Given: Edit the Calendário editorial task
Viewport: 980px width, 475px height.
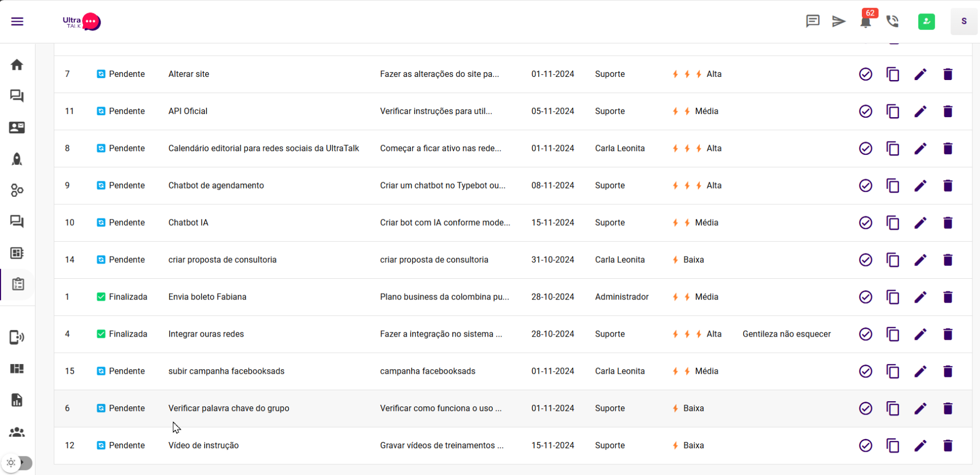Looking at the screenshot, I should tap(920, 149).
